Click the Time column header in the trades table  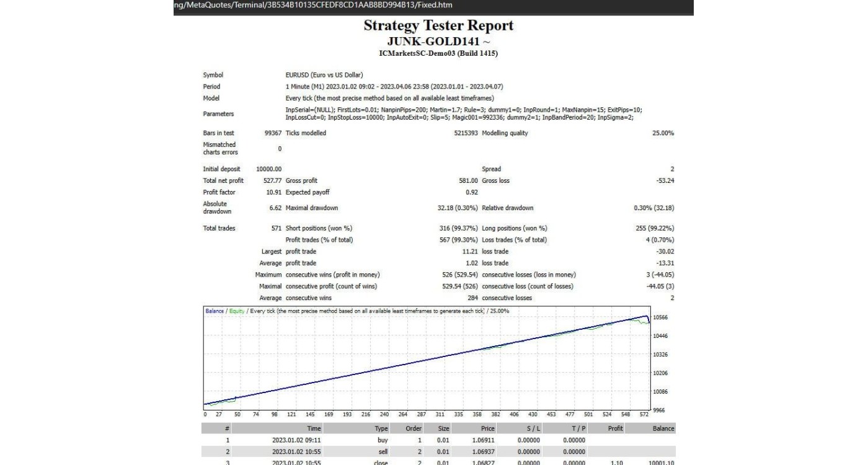314,428
